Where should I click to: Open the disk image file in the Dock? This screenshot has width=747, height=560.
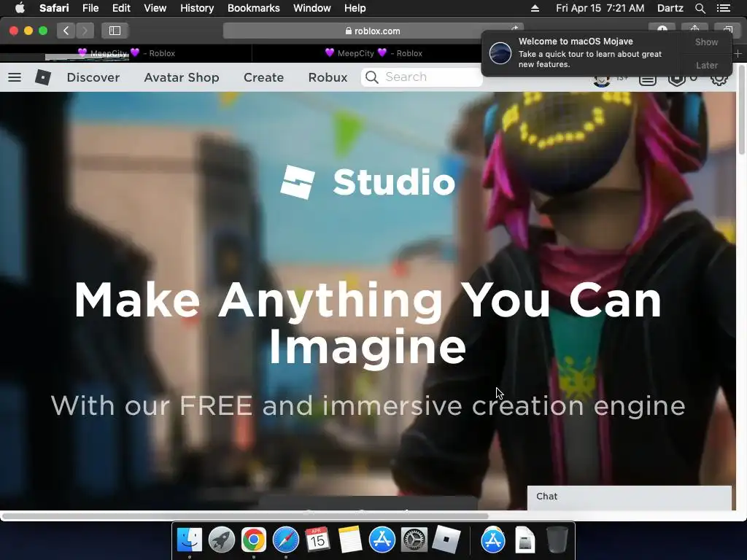click(x=525, y=540)
